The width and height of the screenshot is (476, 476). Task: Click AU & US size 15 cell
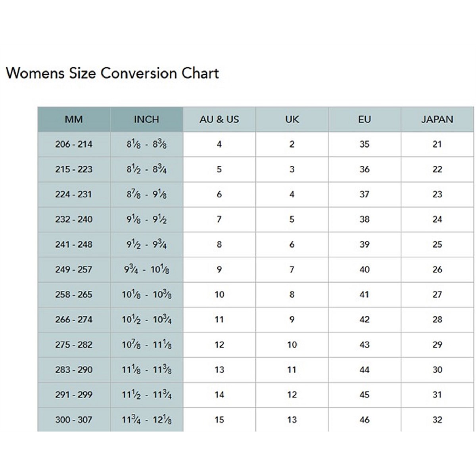coord(219,420)
